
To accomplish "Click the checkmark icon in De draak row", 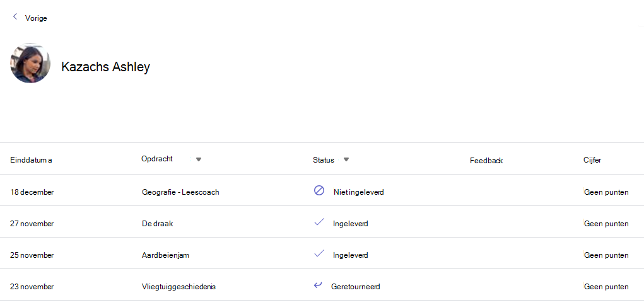I will coord(319,222).
